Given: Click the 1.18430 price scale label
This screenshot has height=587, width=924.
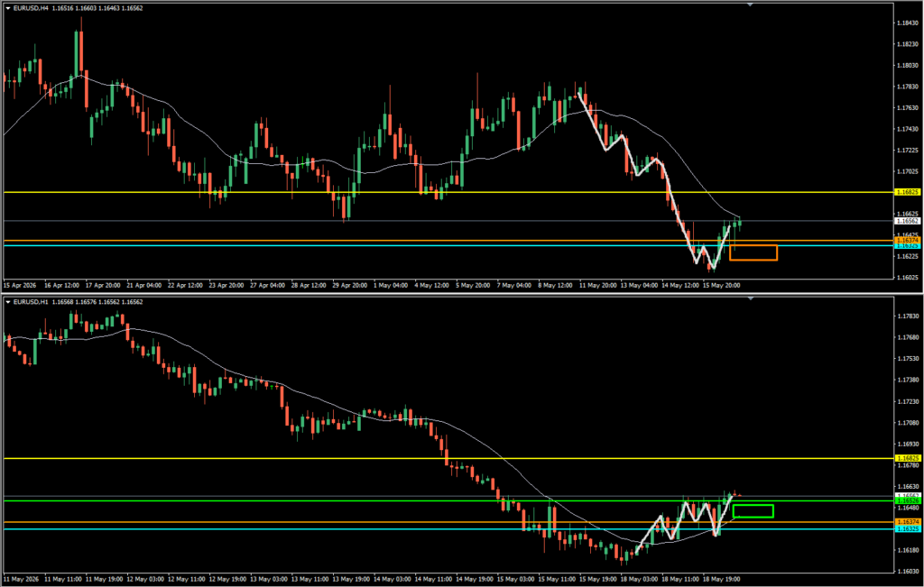Looking at the screenshot, I should pos(907,23).
